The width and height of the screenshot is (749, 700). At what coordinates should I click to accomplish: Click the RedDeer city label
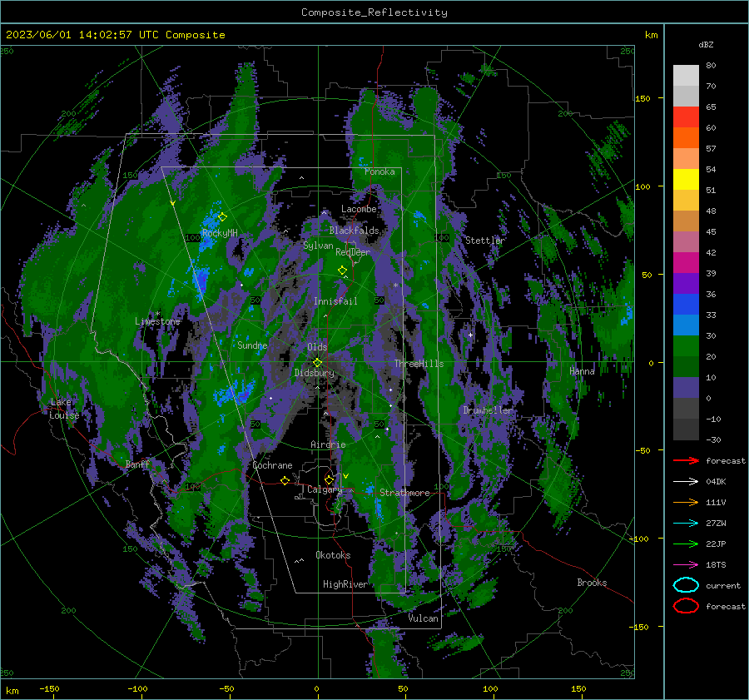(353, 252)
